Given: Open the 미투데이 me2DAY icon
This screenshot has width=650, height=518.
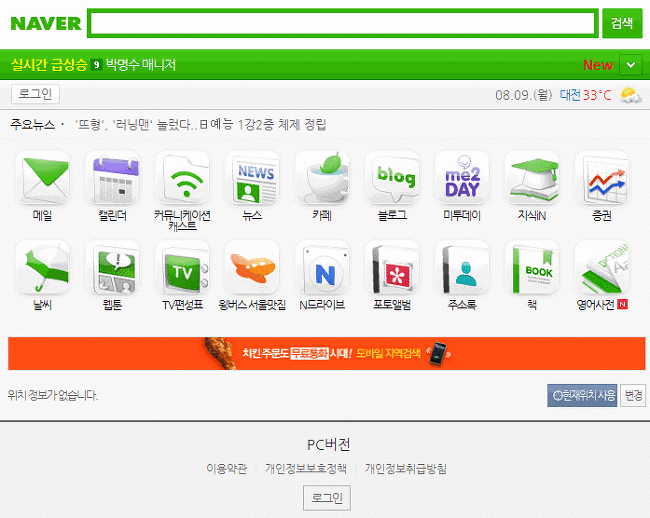Looking at the screenshot, I should [462, 179].
